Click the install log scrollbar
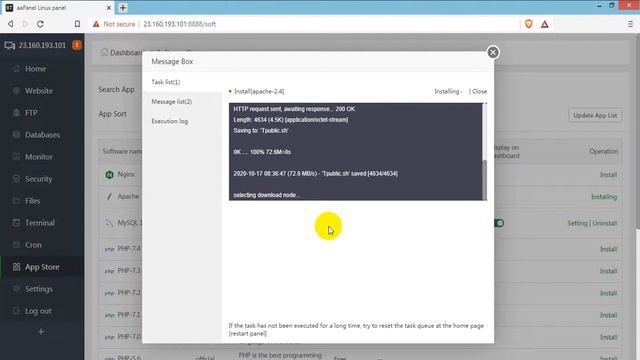Screen dimensions: 640x360 coord(484,180)
